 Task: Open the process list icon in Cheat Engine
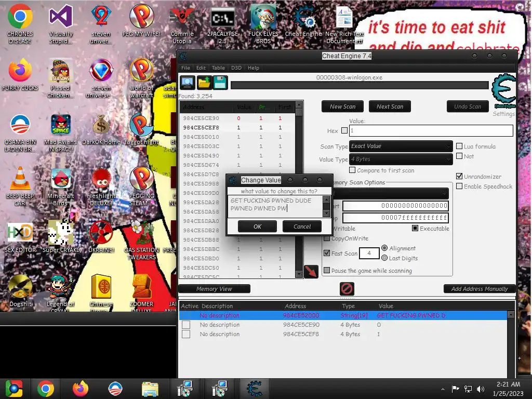(x=187, y=83)
